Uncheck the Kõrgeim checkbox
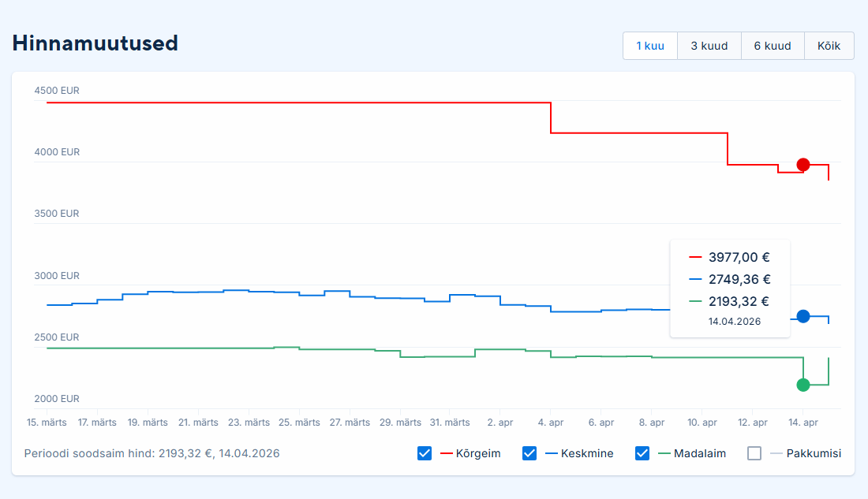 pyautogui.click(x=425, y=453)
